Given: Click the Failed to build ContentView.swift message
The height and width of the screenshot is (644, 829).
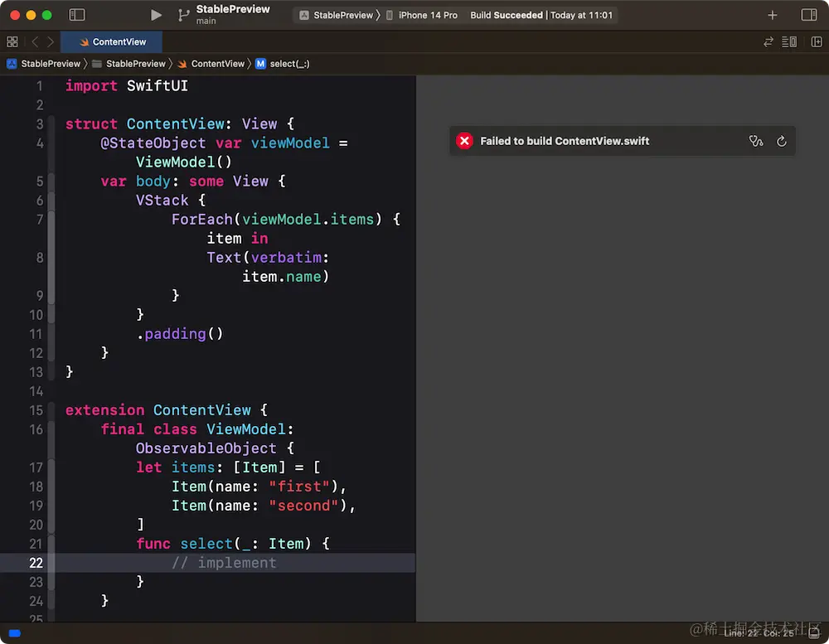Looking at the screenshot, I should [564, 141].
